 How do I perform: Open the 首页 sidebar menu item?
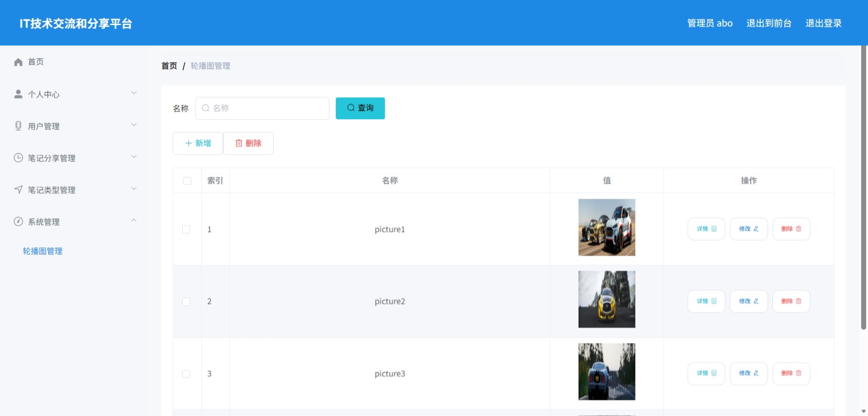74,62
